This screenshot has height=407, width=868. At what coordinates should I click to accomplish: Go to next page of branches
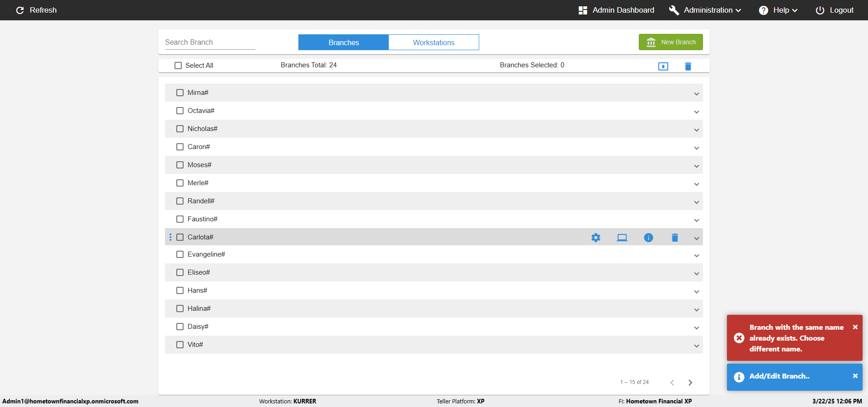pyautogui.click(x=690, y=383)
